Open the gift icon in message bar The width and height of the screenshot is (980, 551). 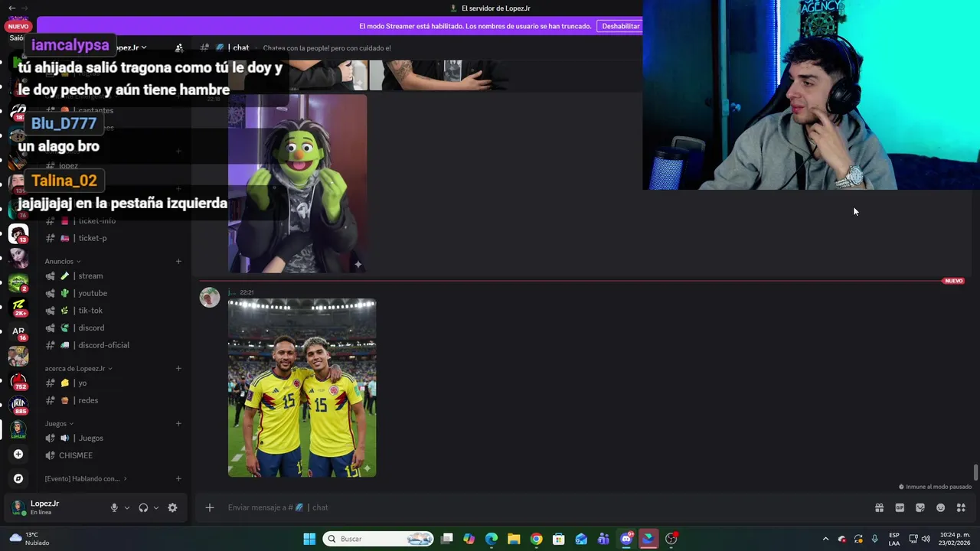tap(879, 507)
